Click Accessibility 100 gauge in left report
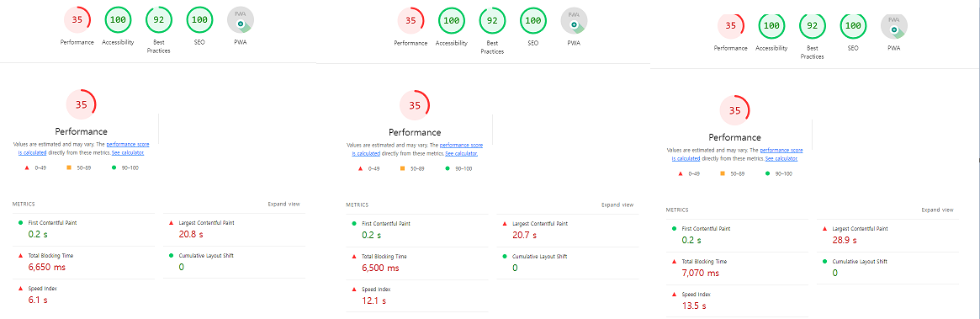Screen dimensions: 980x319 118,19
